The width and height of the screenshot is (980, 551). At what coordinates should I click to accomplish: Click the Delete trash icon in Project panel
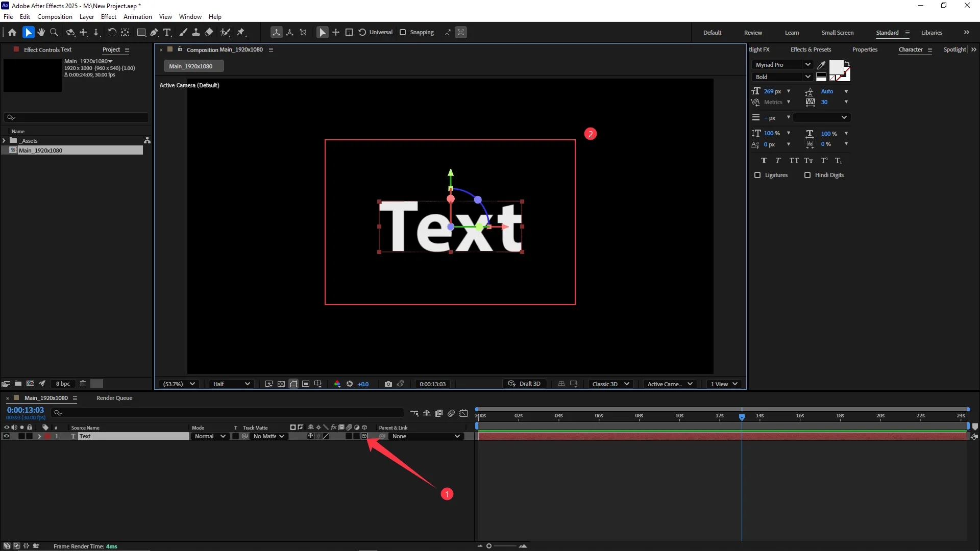tap(83, 384)
